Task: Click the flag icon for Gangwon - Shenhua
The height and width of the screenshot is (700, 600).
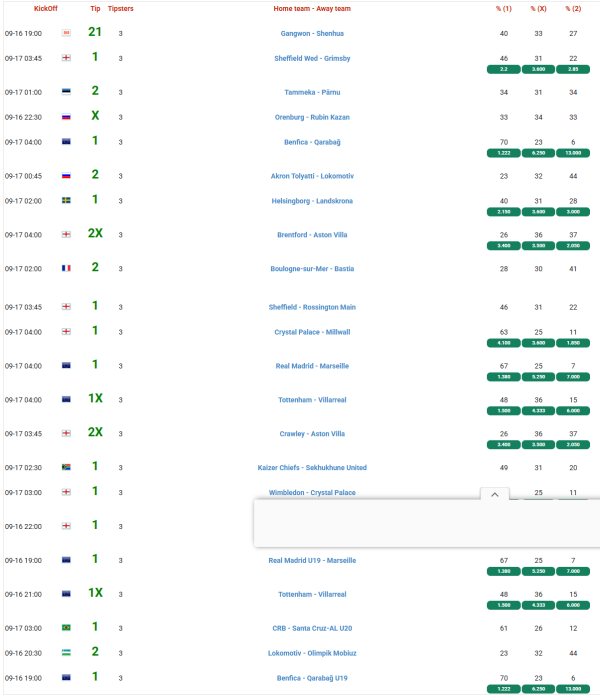Action: [x=67, y=33]
